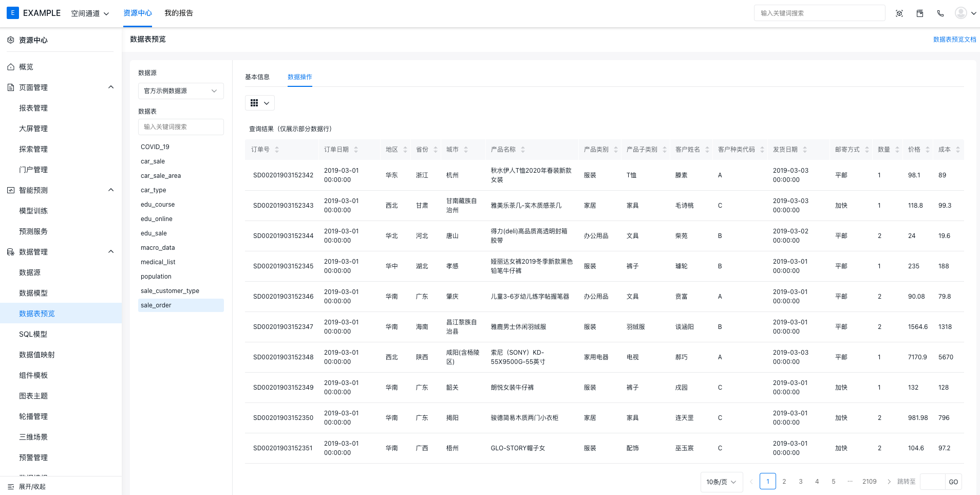Sort by 省份 column arrows
980x495 pixels.
(x=436, y=150)
